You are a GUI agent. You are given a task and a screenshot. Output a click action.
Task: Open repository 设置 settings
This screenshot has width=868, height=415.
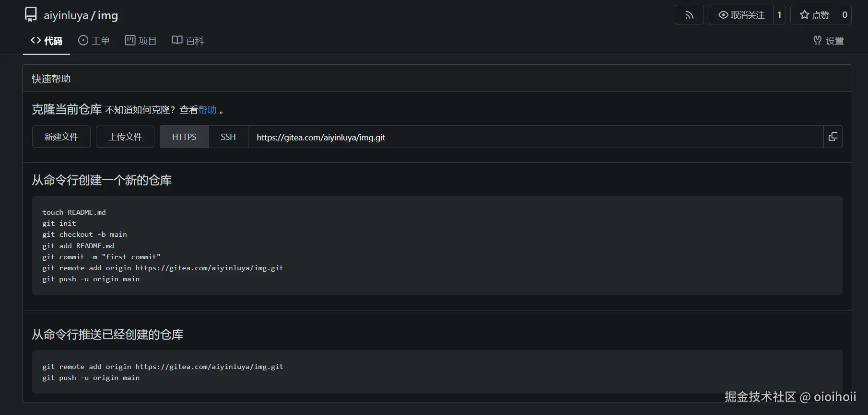pyautogui.click(x=829, y=41)
